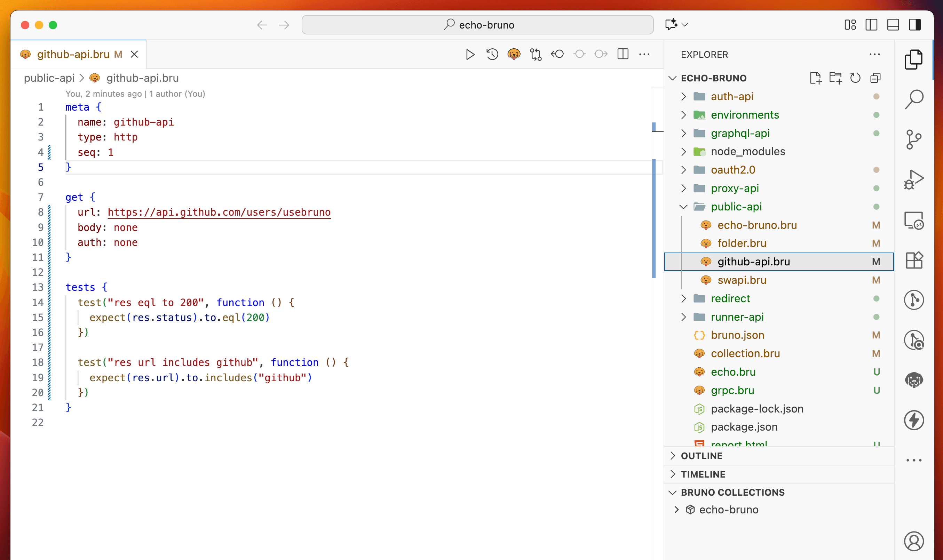Image resolution: width=943 pixels, height=560 pixels.
Task: Expand the echo-bruno collection under BRUNO COLLECTIONS
Action: 677,509
